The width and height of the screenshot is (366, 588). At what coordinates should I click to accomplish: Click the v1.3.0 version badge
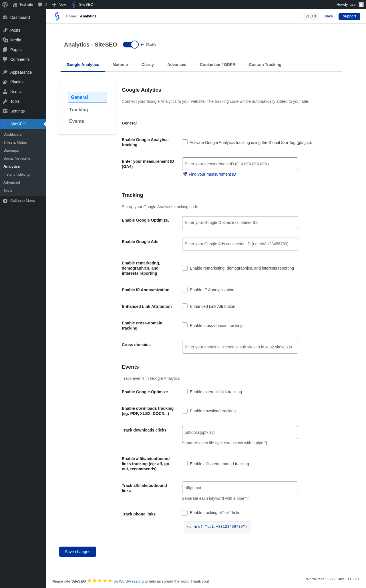pos(311,16)
